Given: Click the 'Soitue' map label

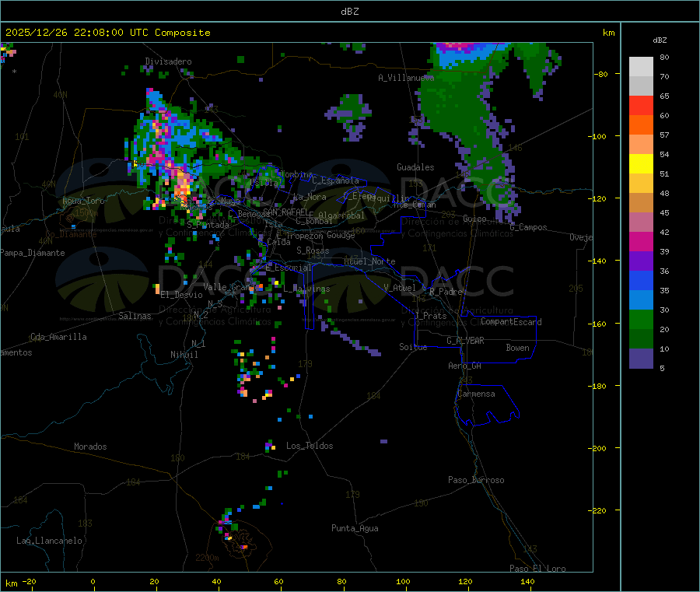Looking at the screenshot, I should (x=413, y=347).
